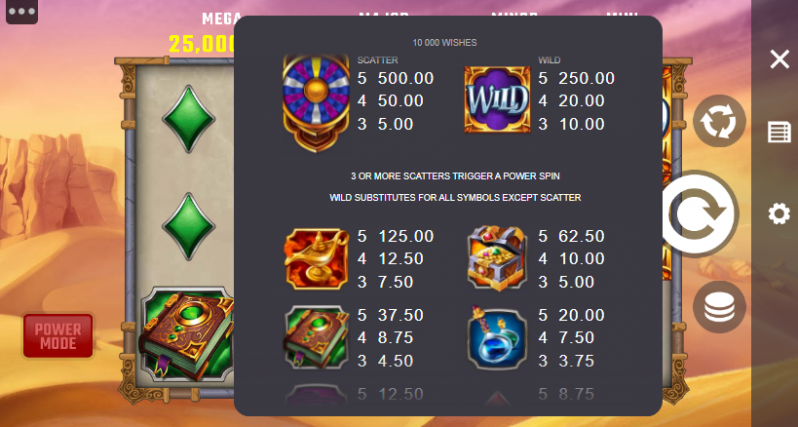Screen dimensions: 798x427
Task: Click the 10 000 WISHES title text
Action: [x=445, y=43]
